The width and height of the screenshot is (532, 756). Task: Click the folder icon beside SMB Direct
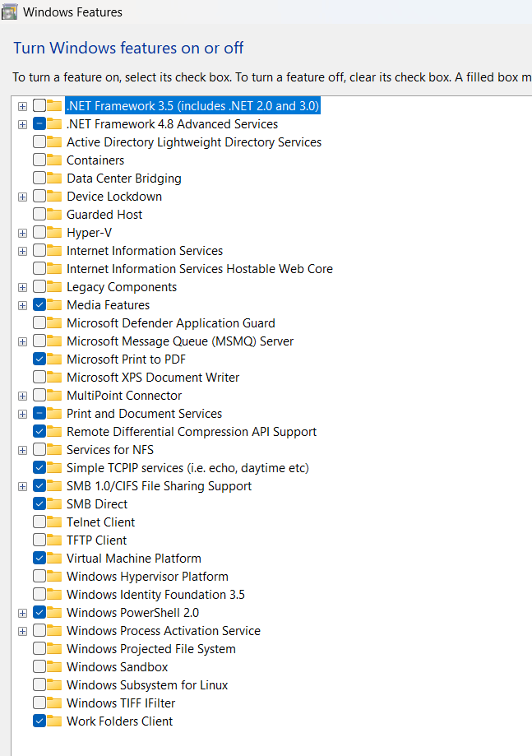point(54,503)
